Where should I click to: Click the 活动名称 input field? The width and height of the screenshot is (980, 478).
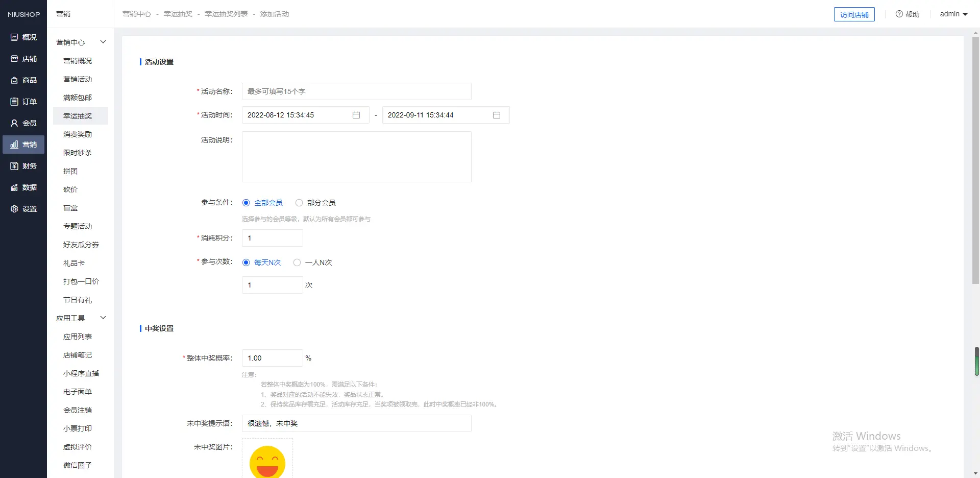tap(356, 91)
